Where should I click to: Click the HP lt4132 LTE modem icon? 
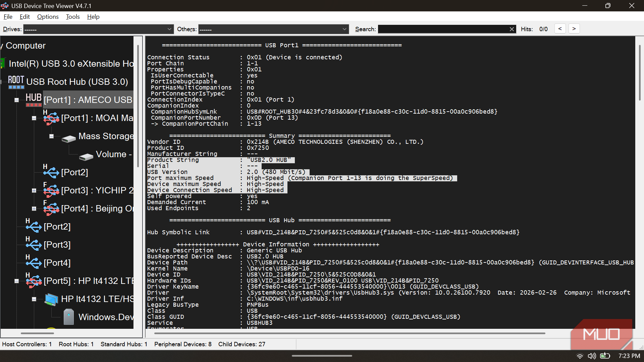(x=51, y=299)
